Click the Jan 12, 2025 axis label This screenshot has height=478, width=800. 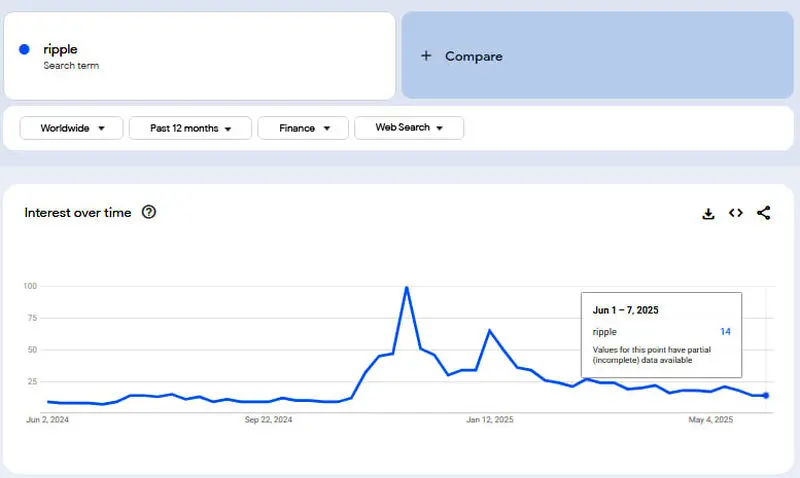coord(490,419)
